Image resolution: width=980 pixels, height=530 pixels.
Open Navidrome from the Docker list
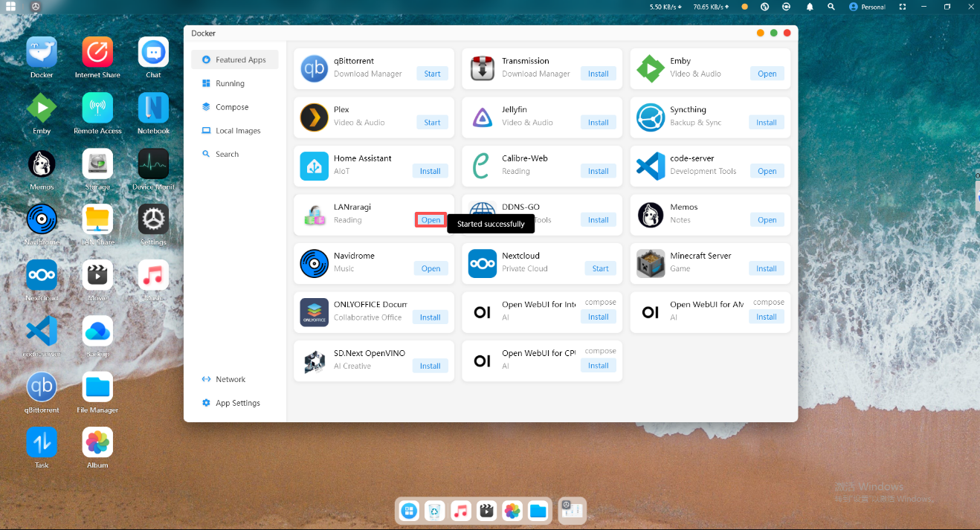click(x=431, y=268)
